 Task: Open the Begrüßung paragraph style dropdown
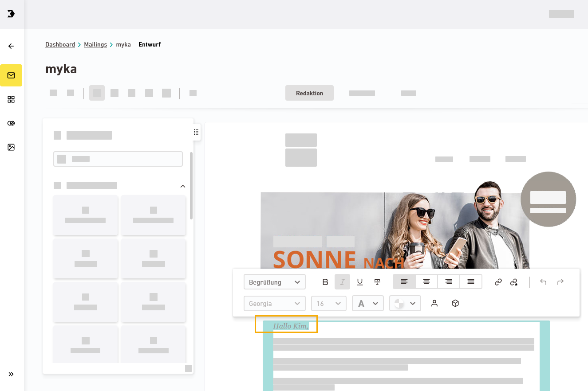[x=274, y=282]
